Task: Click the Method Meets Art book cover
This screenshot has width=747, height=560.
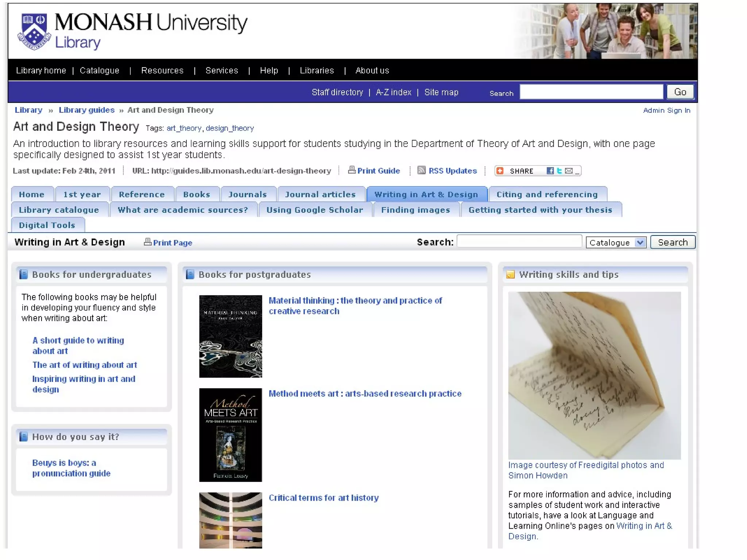Action: pos(231,435)
